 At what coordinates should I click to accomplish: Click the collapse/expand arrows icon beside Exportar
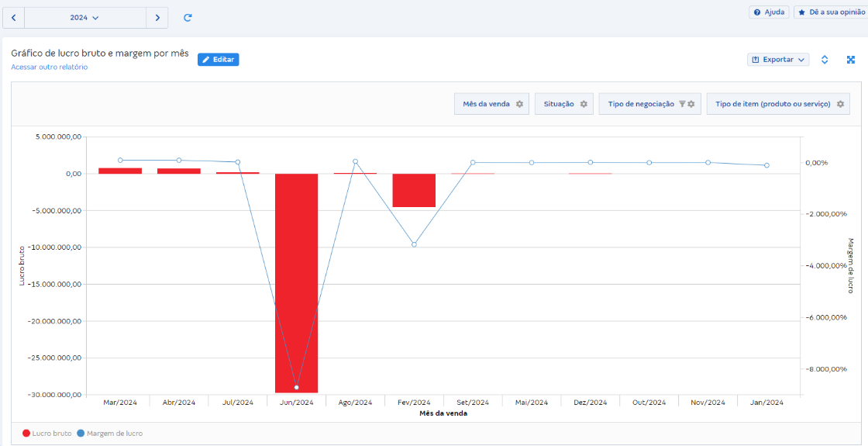(x=825, y=60)
